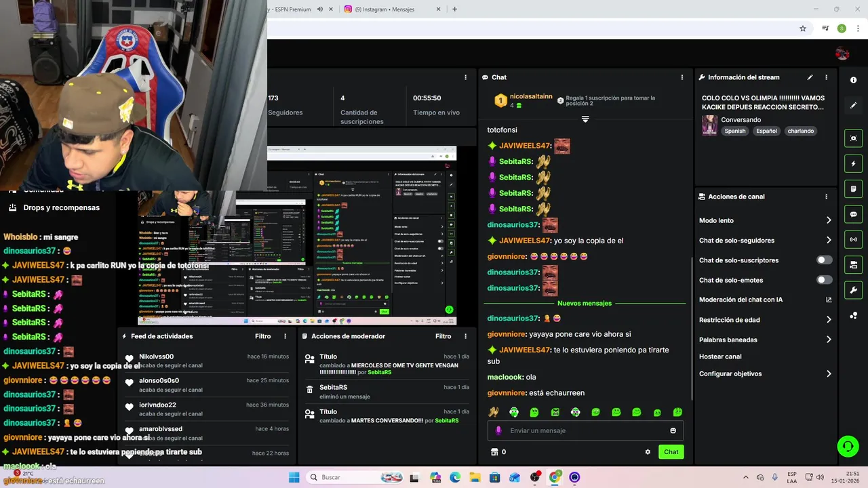Viewport: 868px width, 488px height.
Task: Show hidden system tray icons chevron
Action: (746, 477)
